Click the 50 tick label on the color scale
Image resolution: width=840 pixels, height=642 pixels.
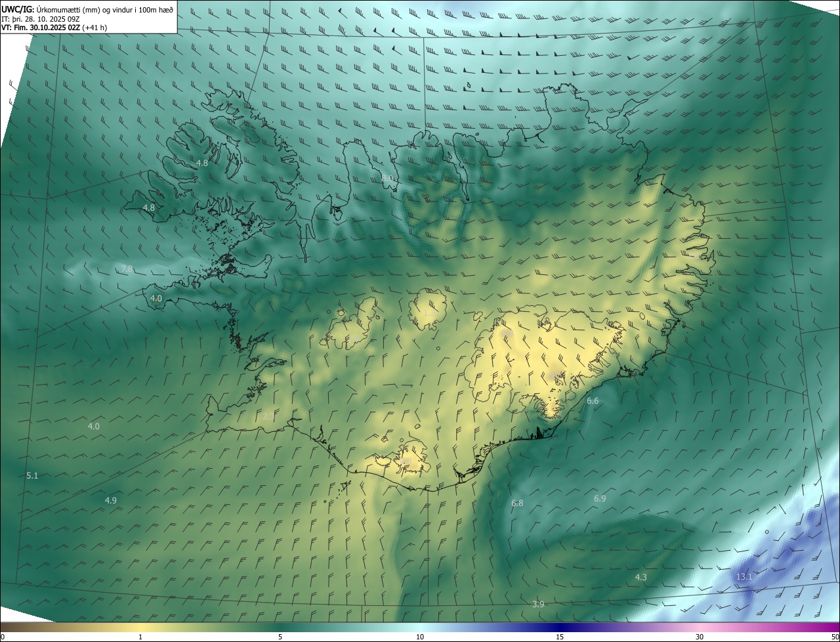[834, 637]
